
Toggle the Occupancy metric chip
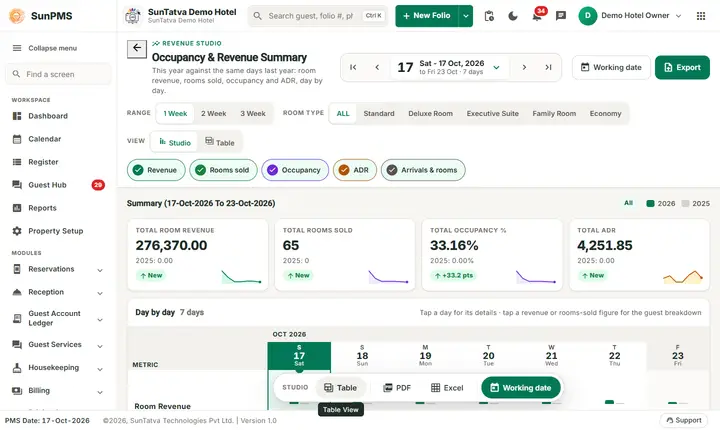coord(295,170)
